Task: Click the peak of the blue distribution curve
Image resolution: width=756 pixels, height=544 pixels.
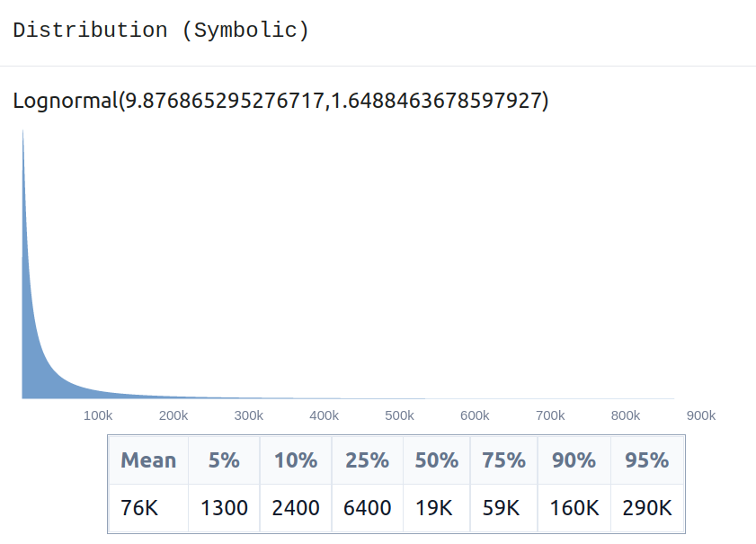Action: [22, 132]
